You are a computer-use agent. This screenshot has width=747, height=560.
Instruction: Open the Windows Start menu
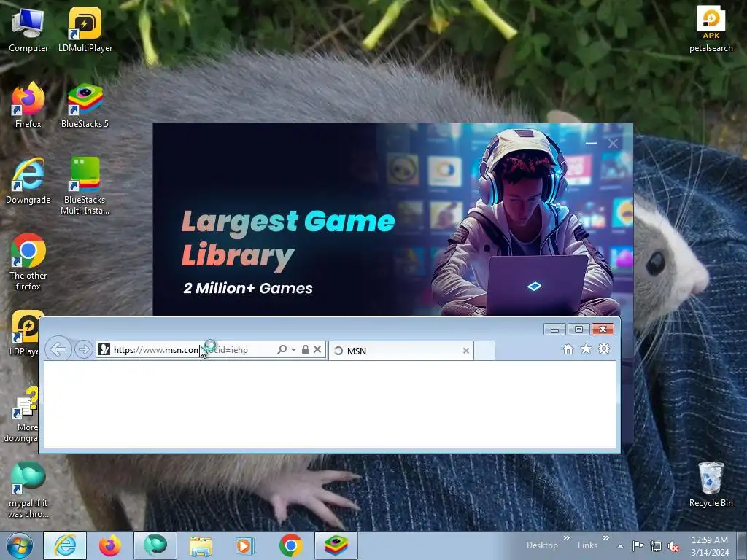click(20, 545)
